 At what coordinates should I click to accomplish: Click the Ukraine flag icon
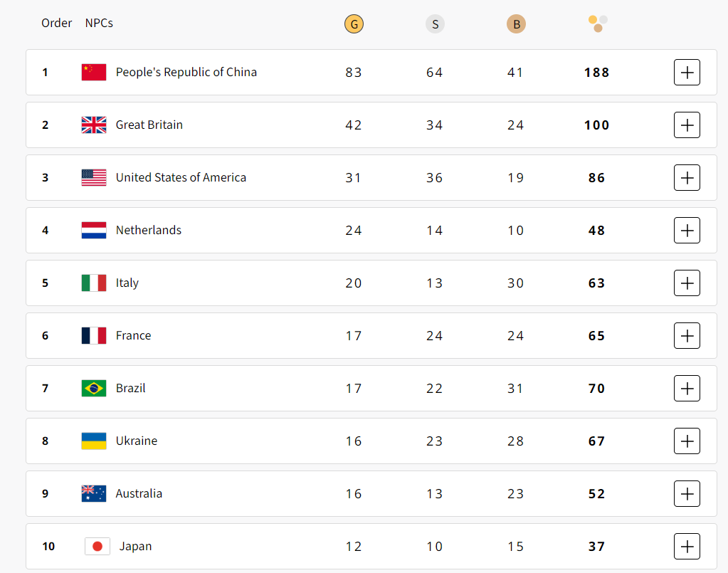click(94, 441)
